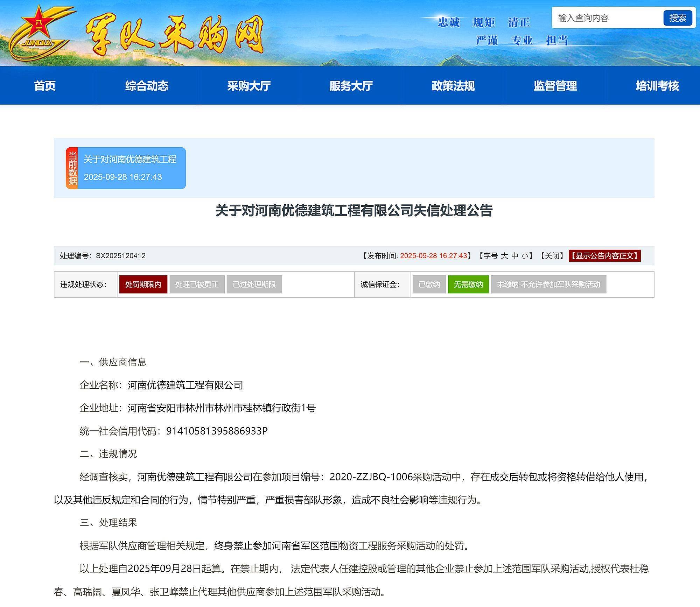Open the 综合动态 navigation item

(x=147, y=86)
